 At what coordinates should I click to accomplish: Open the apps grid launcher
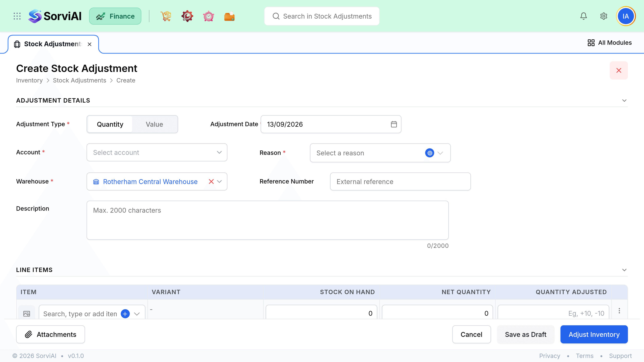(x=17, y=16)
